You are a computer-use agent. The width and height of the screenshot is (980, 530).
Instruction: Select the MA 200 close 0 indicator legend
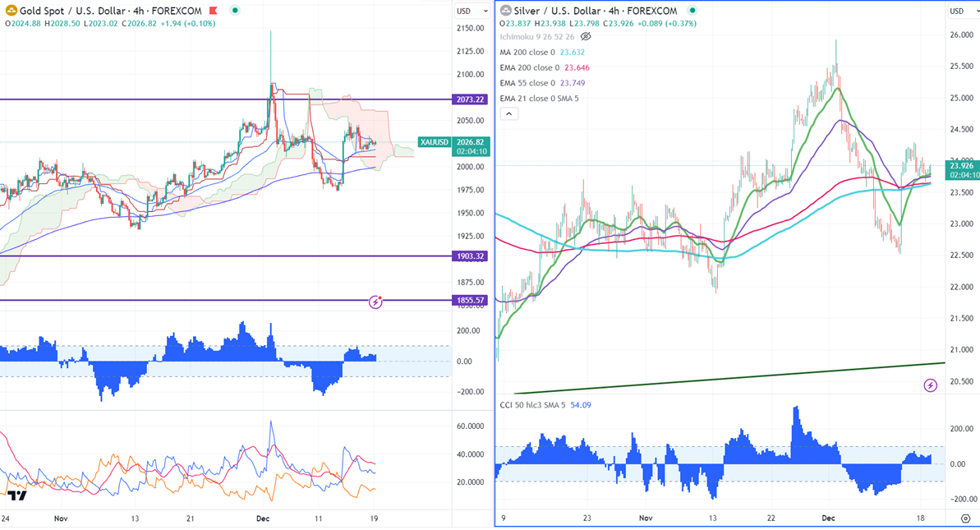click(x=527, y=53)
